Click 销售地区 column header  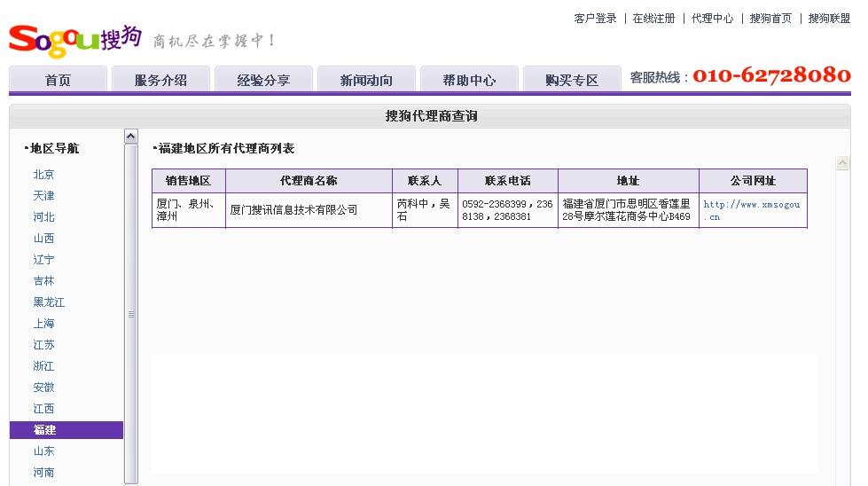coord(188,180)
